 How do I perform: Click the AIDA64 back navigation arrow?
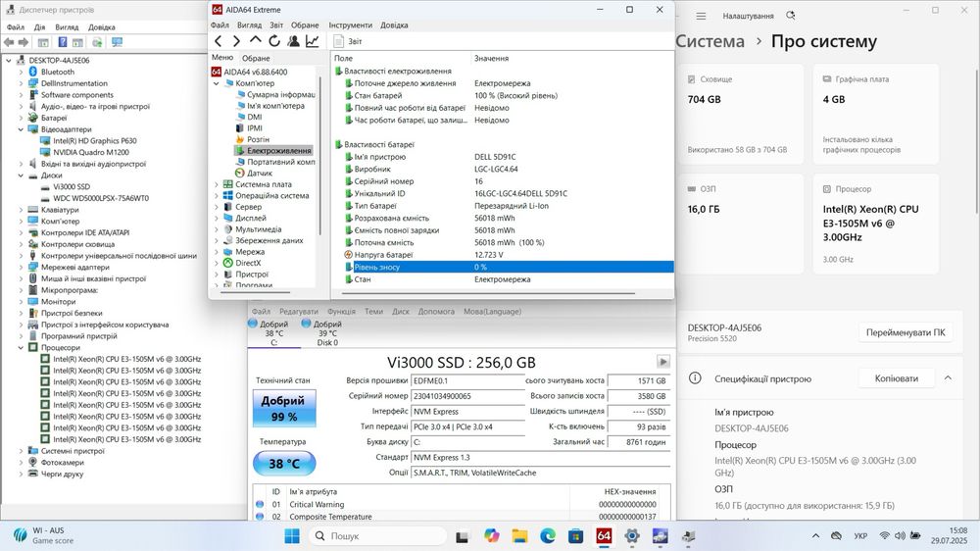click(x=219, y=41)
